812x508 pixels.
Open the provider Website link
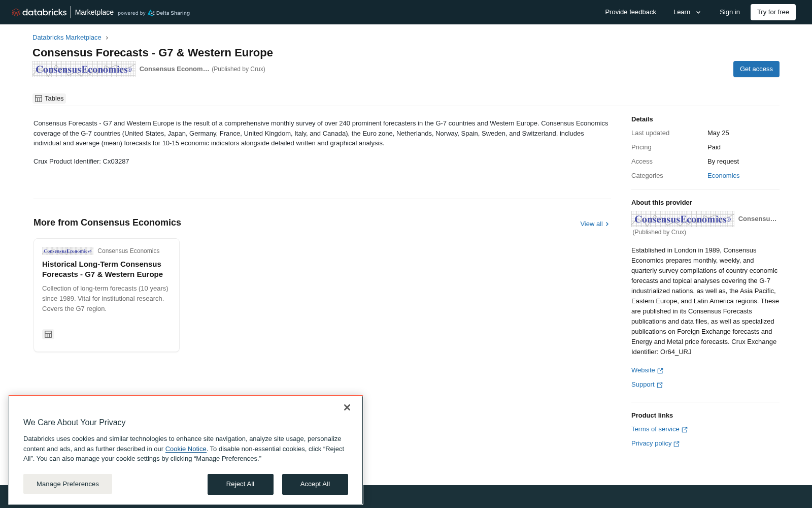(647, 370)
